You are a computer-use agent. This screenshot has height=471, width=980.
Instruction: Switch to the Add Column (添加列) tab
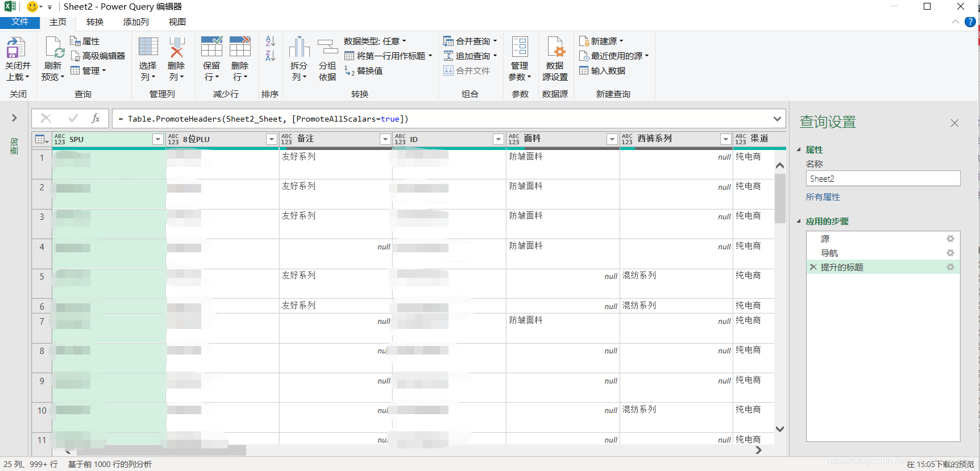tap(136, 22)
